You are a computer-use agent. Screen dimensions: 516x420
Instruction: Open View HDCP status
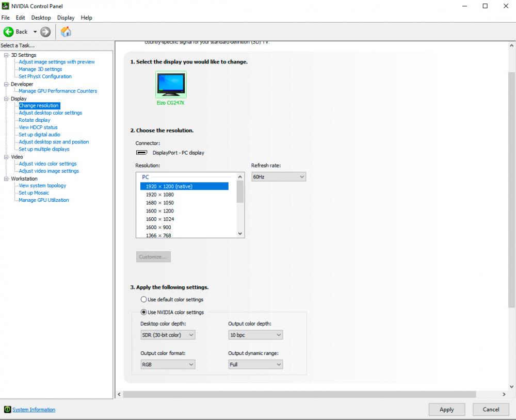point(38,127)
